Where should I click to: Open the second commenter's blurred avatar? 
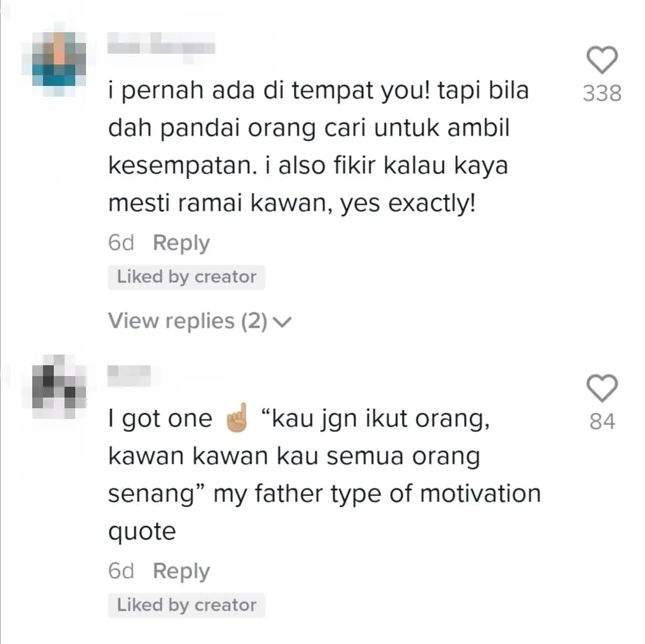coord(59,387)
